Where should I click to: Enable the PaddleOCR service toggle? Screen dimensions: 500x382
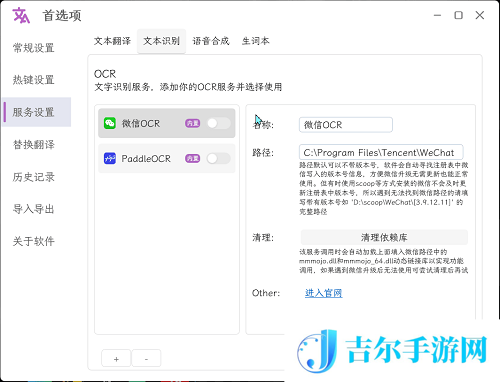(x=218, y=158)
